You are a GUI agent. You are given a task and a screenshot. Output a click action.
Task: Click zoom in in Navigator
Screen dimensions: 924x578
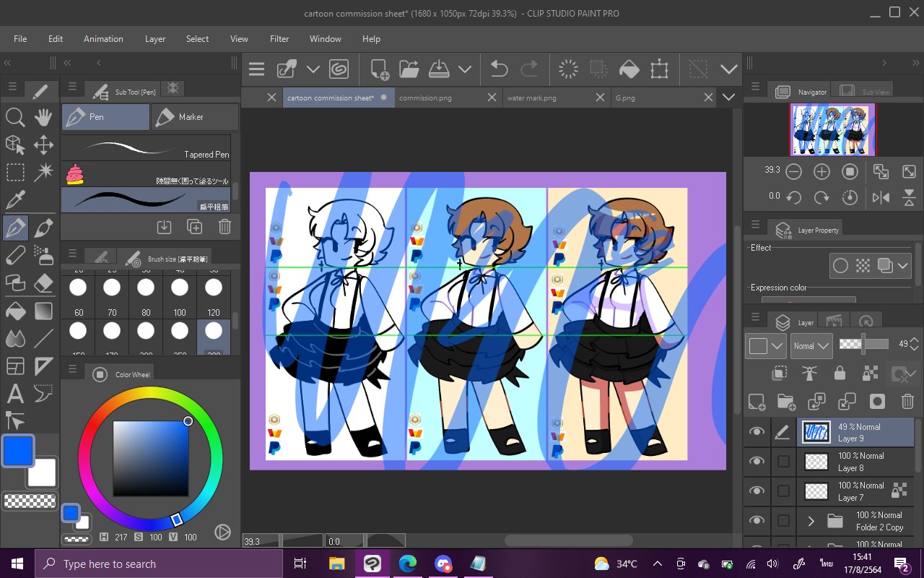click(x=821, y=172)
